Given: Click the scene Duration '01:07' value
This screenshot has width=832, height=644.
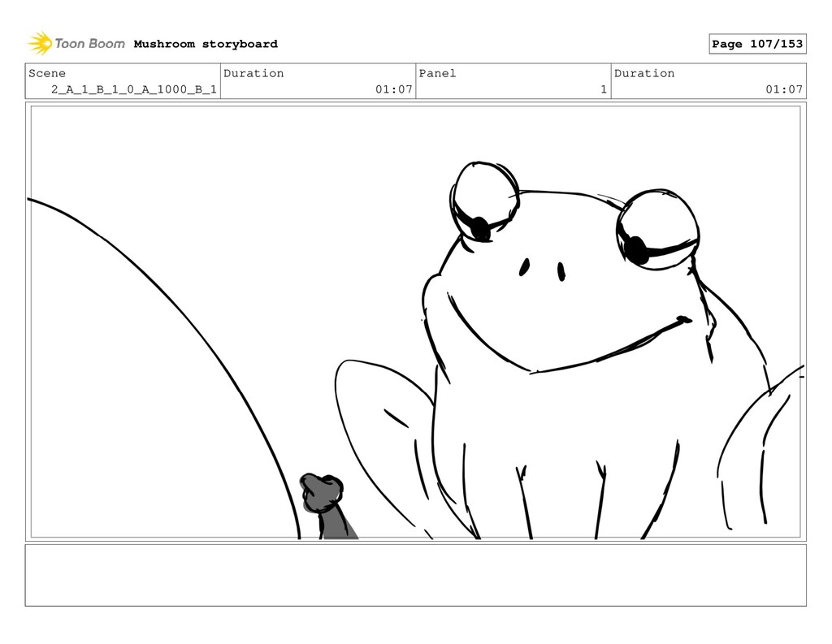Looking at the screenshot, I should [x=394, y=89].
